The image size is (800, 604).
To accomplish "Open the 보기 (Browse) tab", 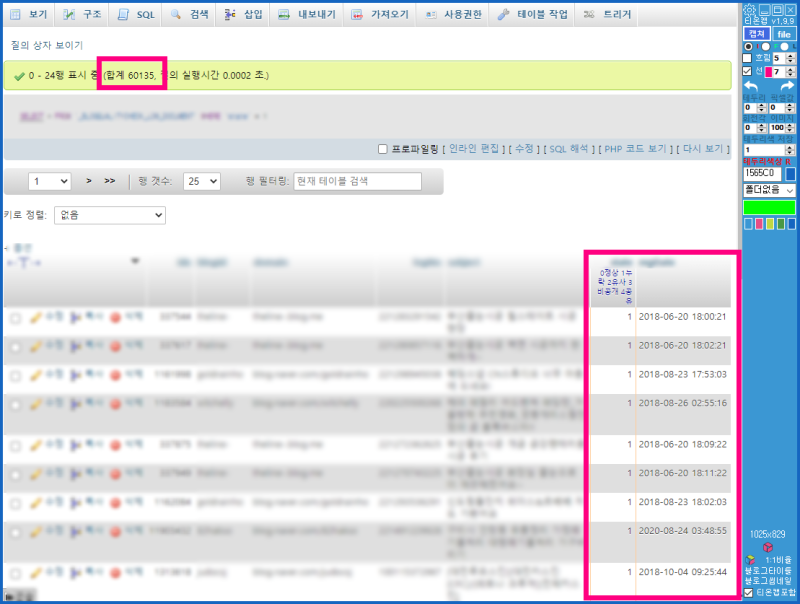I will coord(29,14).
